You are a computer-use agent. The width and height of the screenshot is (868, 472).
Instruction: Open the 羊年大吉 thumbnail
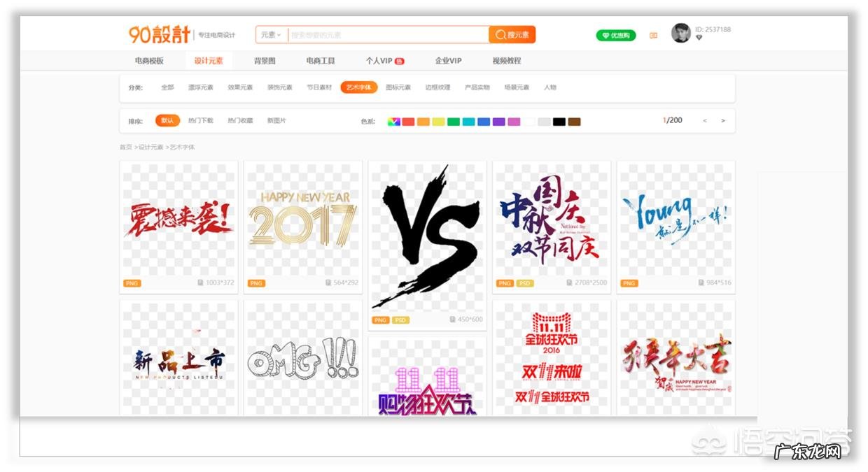coord(675,358)
